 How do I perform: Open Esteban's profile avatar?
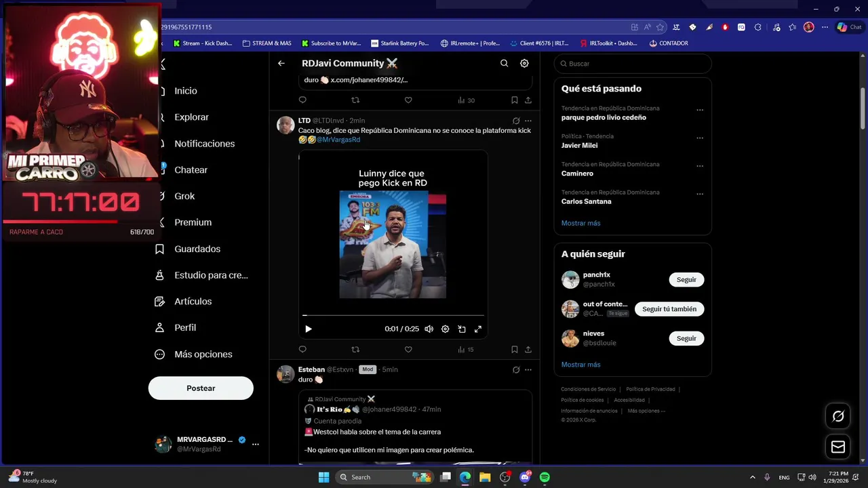pos(285,374)
